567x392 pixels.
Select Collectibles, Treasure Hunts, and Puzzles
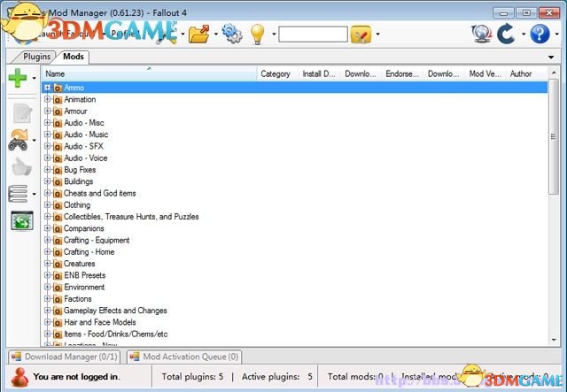pos(131,217)
